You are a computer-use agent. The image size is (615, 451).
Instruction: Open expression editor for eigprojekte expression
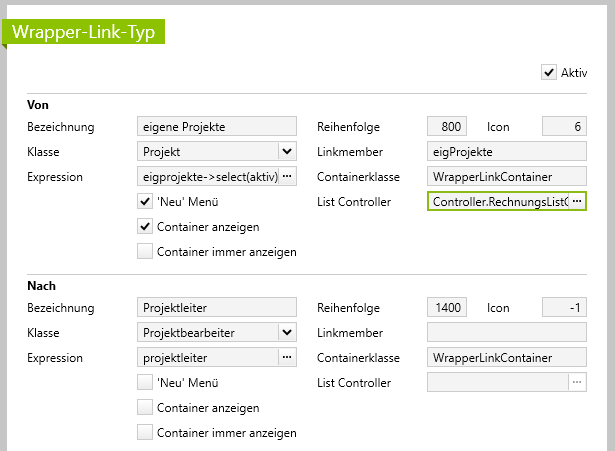[287, 176]
